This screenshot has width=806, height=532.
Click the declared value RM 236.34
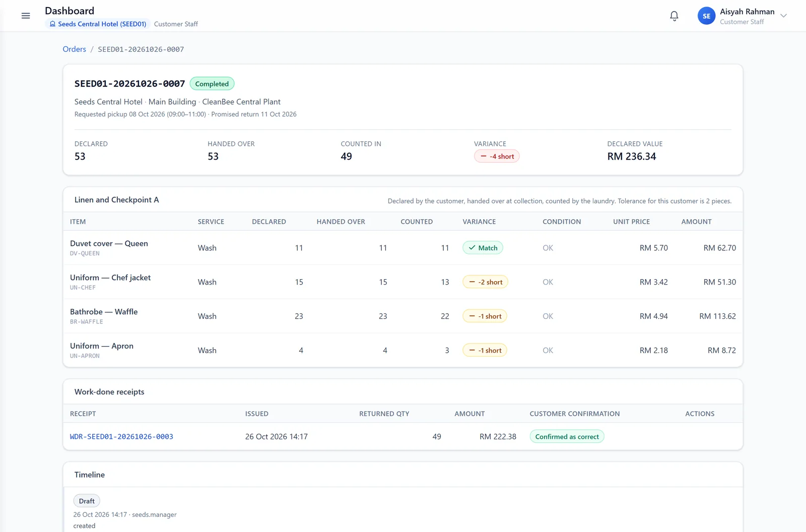[632, 157]
